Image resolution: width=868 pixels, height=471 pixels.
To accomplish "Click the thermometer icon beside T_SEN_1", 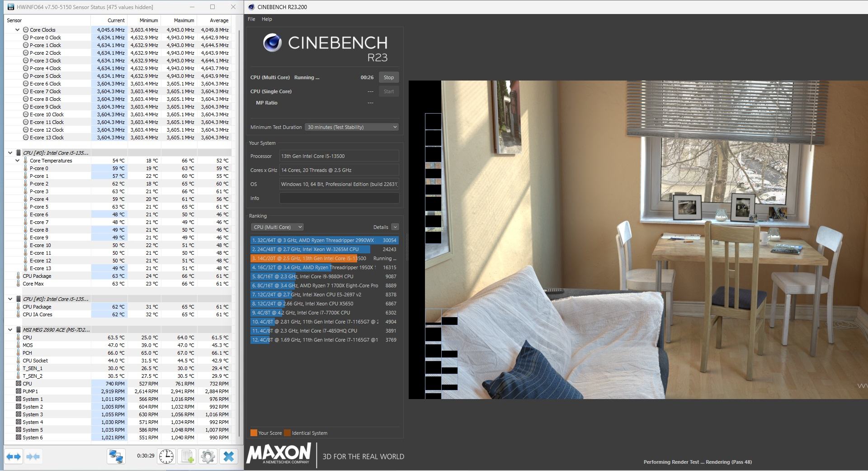I will [19, 368].
